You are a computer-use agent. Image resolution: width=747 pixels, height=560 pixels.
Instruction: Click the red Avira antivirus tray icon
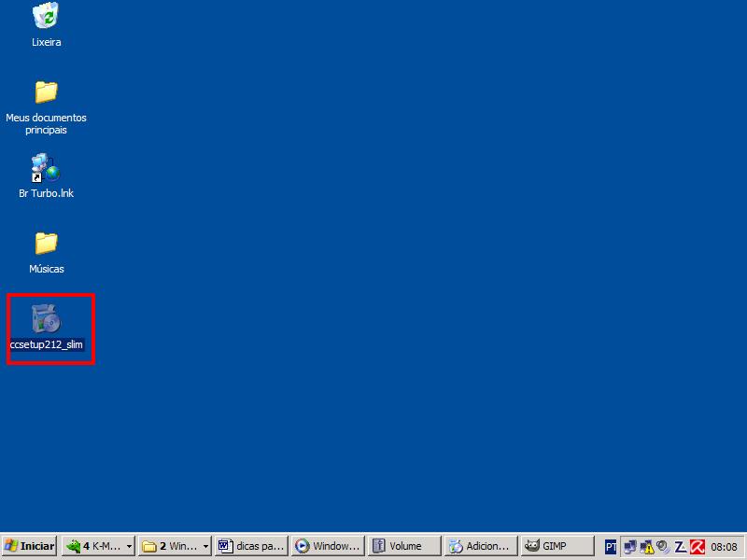(698, 547)
